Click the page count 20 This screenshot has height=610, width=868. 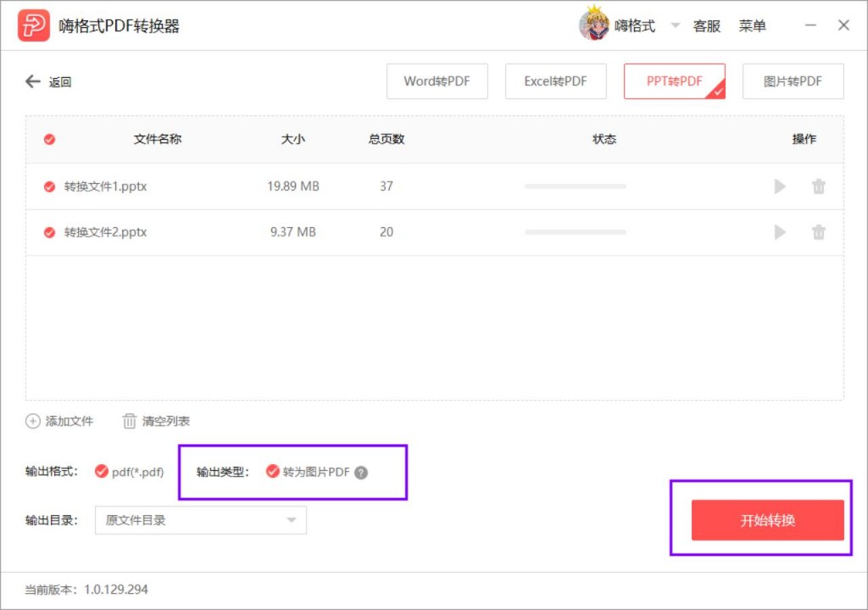click(387, 232)
